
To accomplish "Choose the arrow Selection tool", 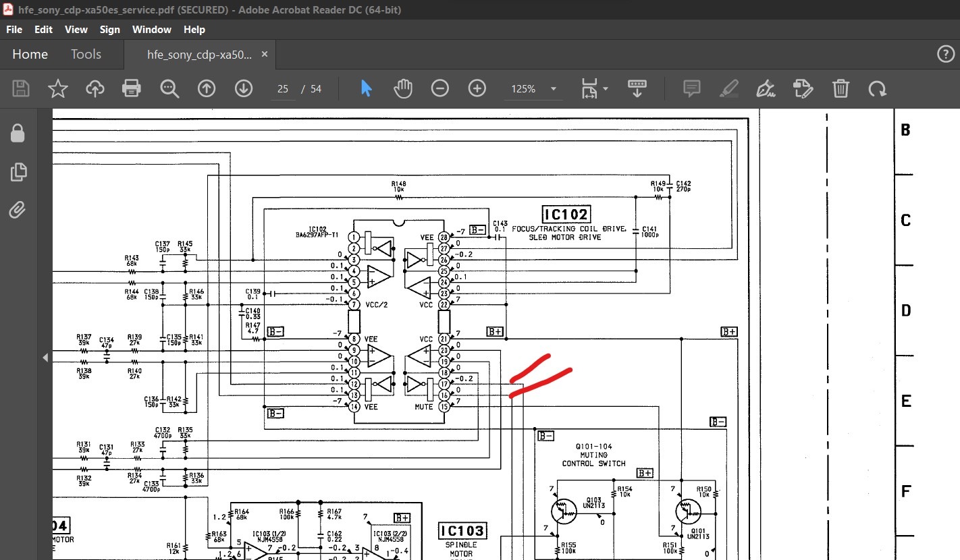I will click(x=367, y=88).
